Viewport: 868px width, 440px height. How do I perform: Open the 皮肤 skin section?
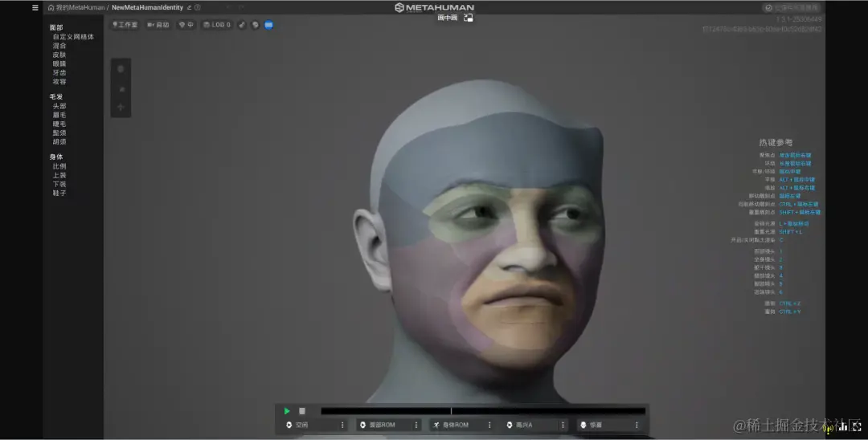click(x=59, y=55)
